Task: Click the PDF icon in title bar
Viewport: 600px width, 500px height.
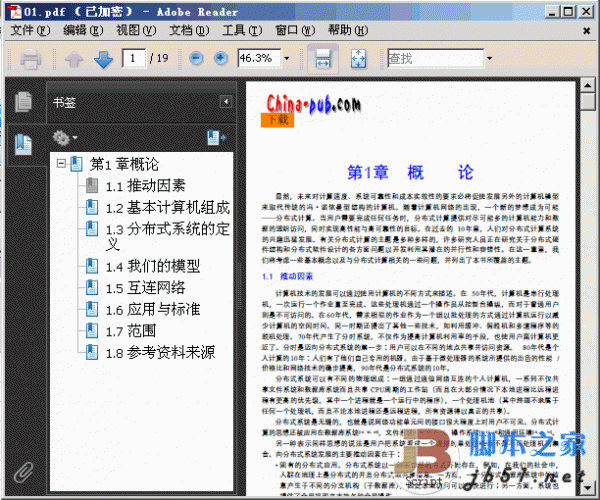Action: click(15, 12)
